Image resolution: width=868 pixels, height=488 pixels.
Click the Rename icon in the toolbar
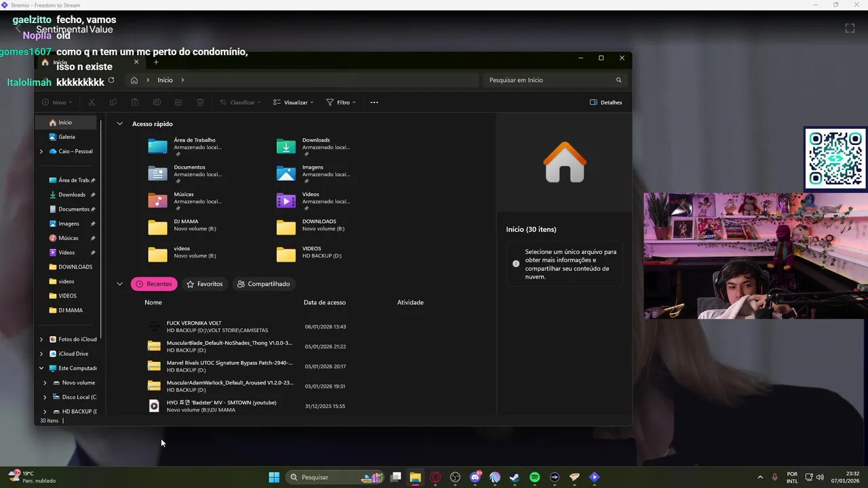tap(157, 102)
